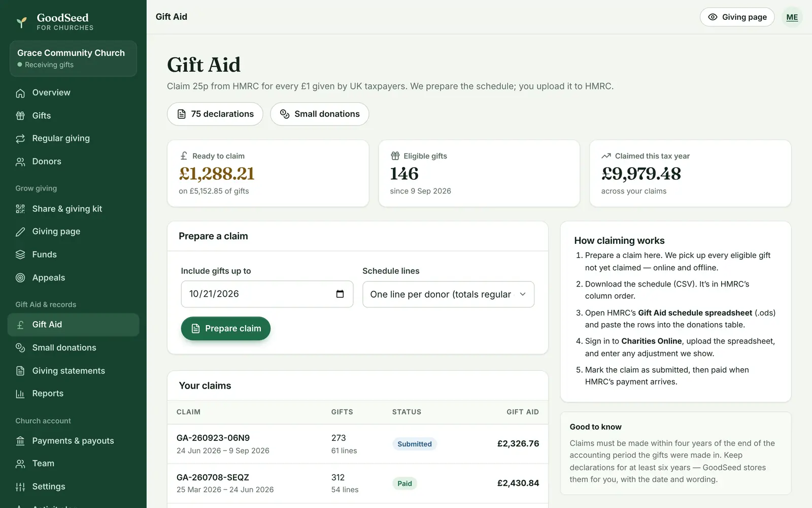
Task: Click the £2,326.76 gift aid amount
Action: [518, 444]
